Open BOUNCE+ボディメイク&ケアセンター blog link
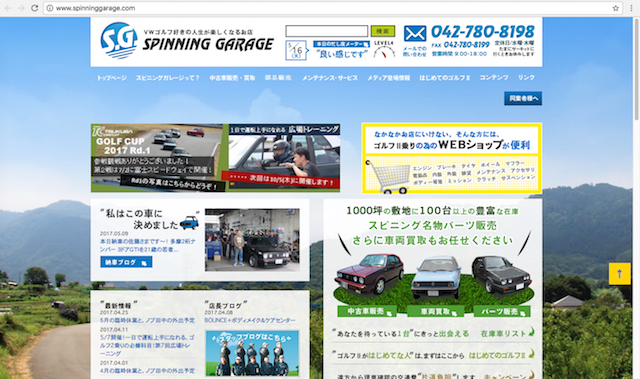Screen dimensions: 640x379 point(250,320)
